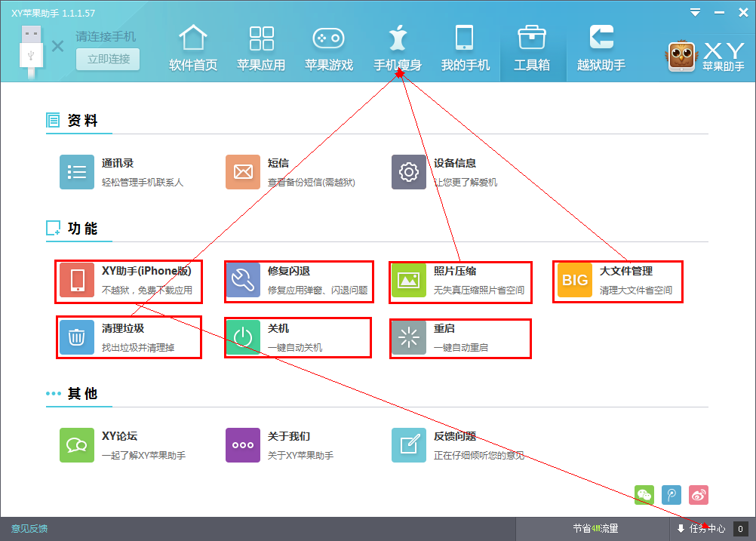Switch to the 苹果游戏 tab
Image resolution: width=756 pixels, height=541 pixels.
(329, 48)
